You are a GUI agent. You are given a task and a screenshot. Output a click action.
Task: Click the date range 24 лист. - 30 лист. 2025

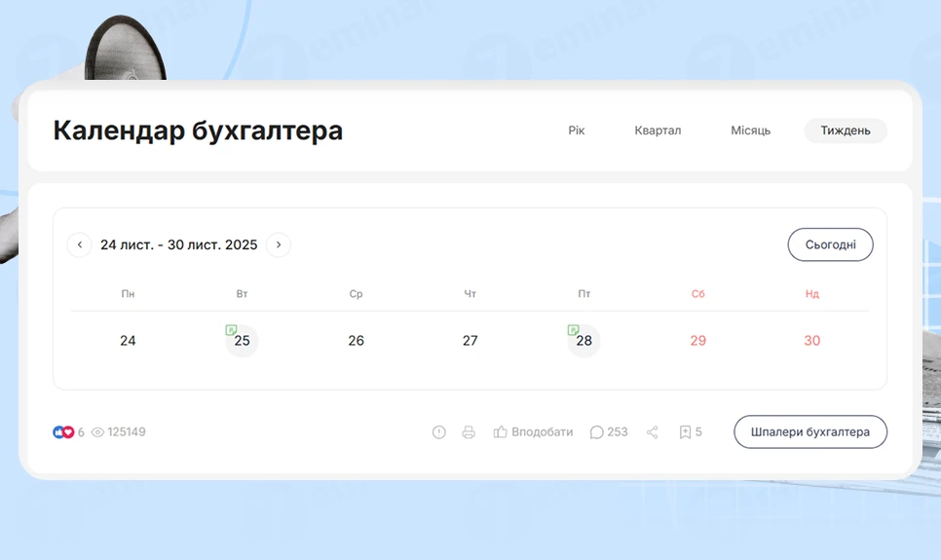pos(179,244)
